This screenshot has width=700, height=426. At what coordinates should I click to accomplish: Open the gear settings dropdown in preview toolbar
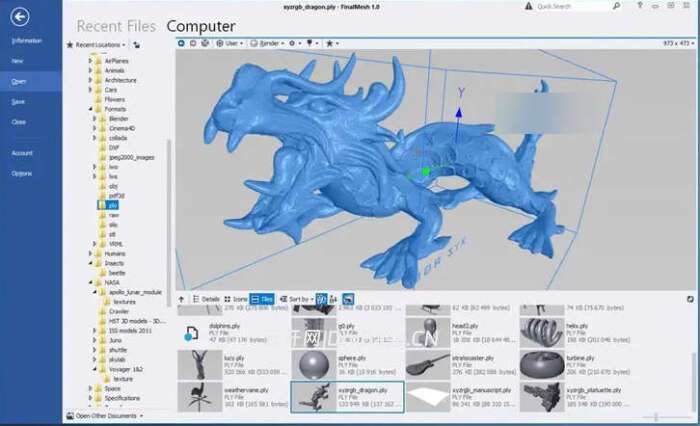[x=295, y=43]
